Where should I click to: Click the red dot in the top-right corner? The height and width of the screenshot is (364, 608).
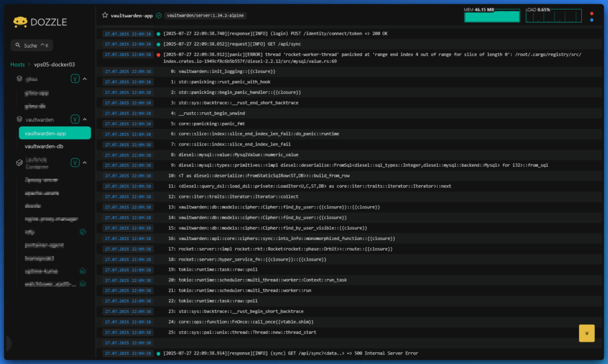pyautogui.click(x=591, y=14)
